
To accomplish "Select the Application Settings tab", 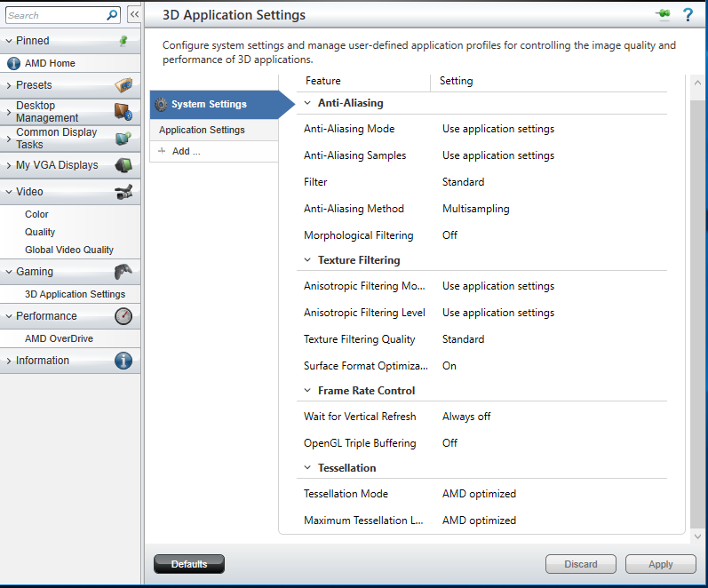I will click(x=202, y=130).
